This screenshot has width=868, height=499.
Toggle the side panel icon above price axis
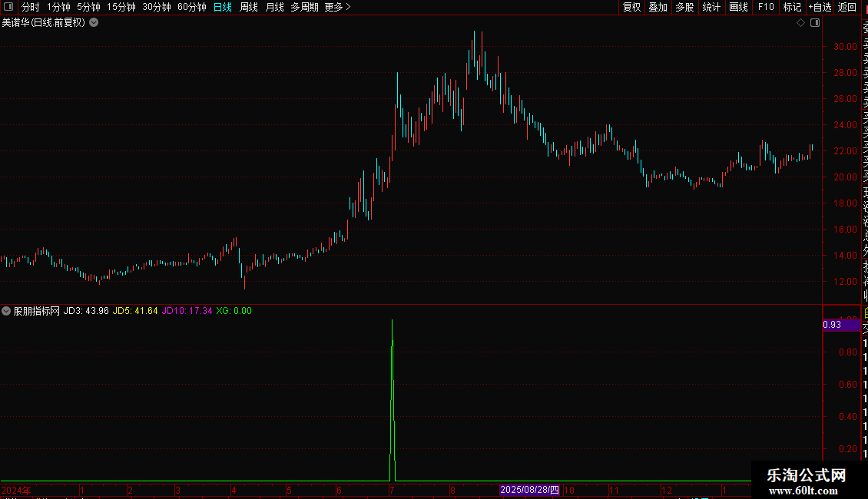pyautogui.click(x=815, y=23)
